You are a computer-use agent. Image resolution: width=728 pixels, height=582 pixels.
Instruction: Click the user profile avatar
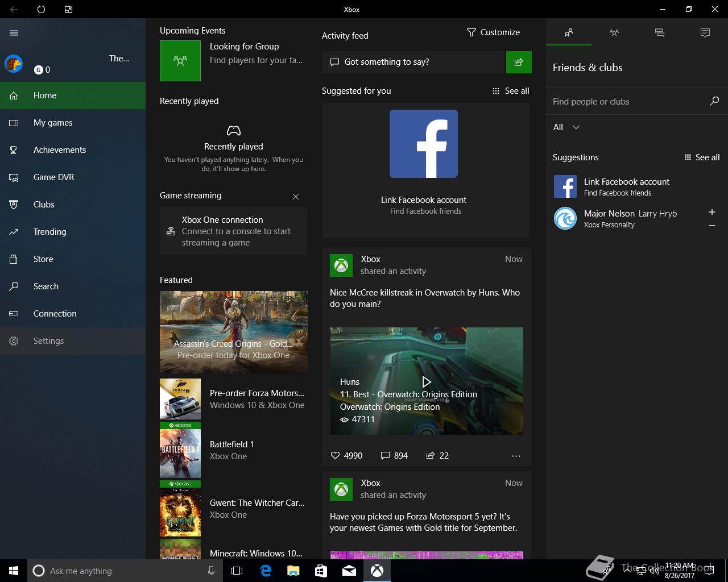14,64
